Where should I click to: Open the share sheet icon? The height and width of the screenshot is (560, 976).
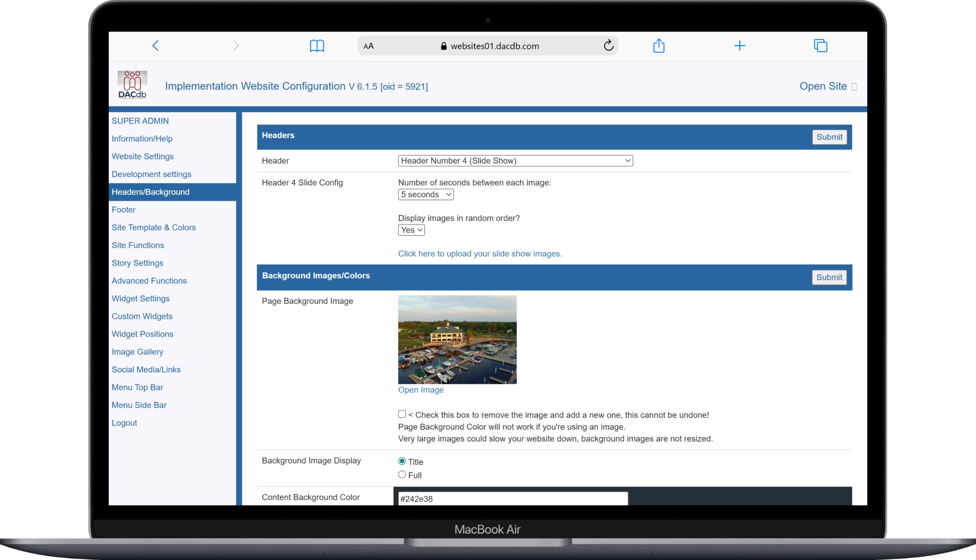pyautogui.click(x=658, y=45)
